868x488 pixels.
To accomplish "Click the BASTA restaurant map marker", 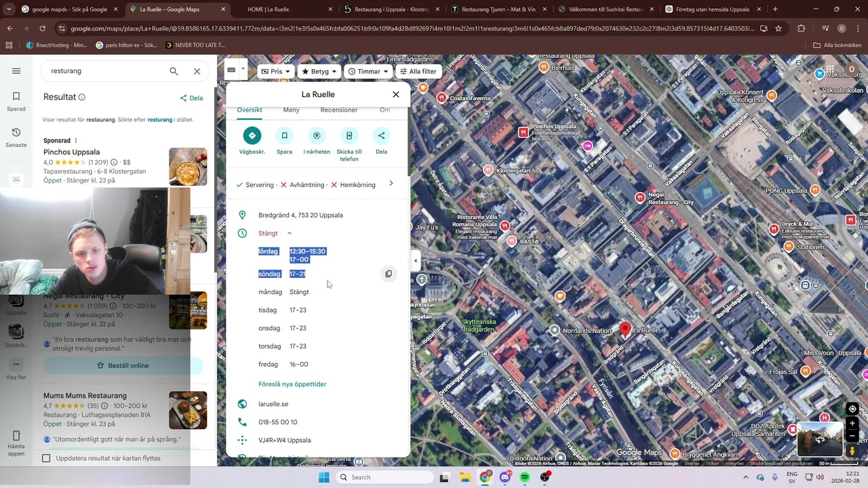I will (511, 241).
